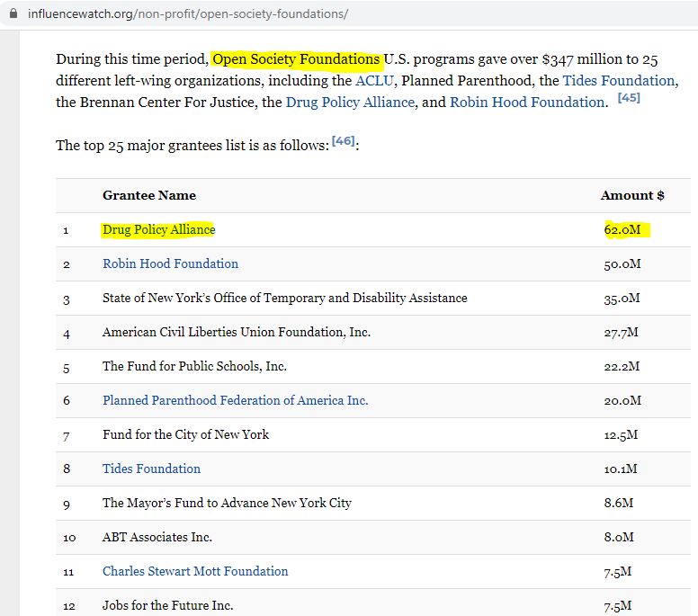Click rank number 6 in the table
698x616 pixels.
pos(67,400)
